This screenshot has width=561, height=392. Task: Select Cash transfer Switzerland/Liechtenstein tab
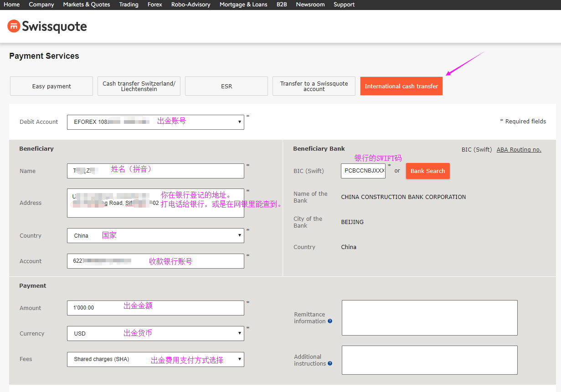click(139, 86)
